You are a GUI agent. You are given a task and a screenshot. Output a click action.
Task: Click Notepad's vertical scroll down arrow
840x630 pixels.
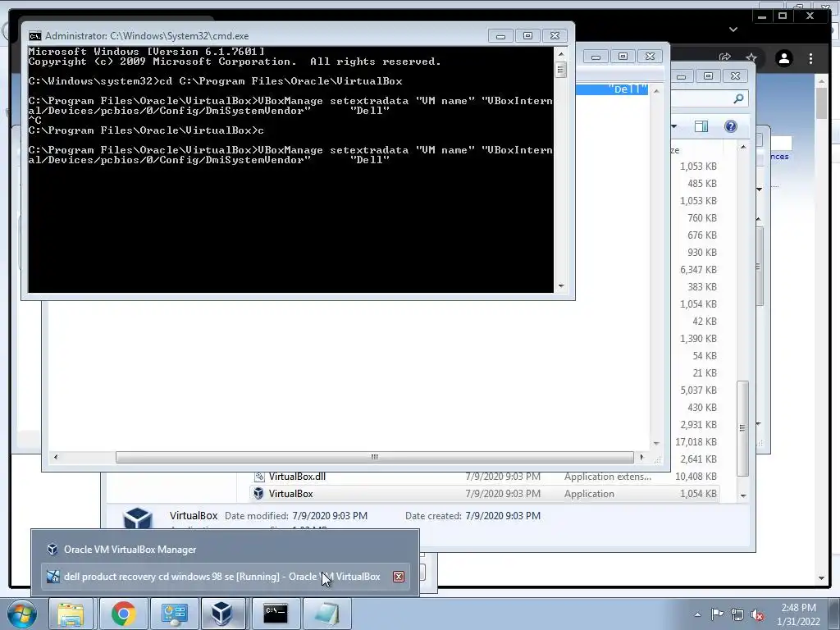656,444
